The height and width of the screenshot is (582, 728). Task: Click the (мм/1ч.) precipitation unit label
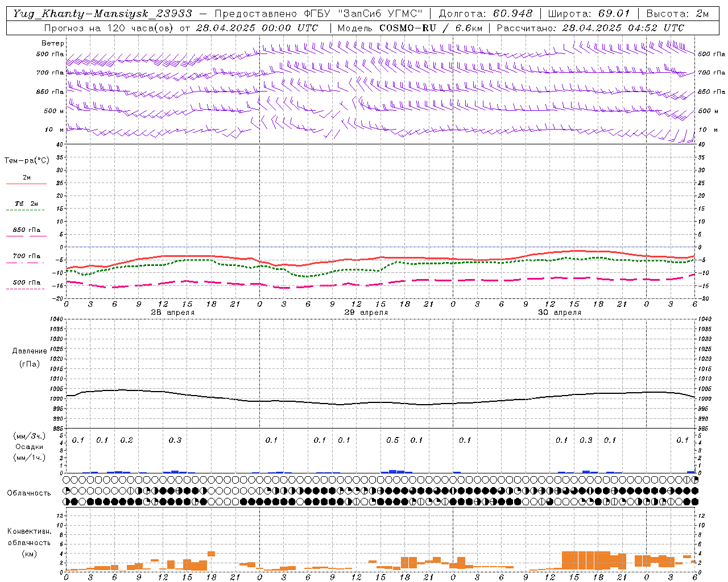coord(30,458)
